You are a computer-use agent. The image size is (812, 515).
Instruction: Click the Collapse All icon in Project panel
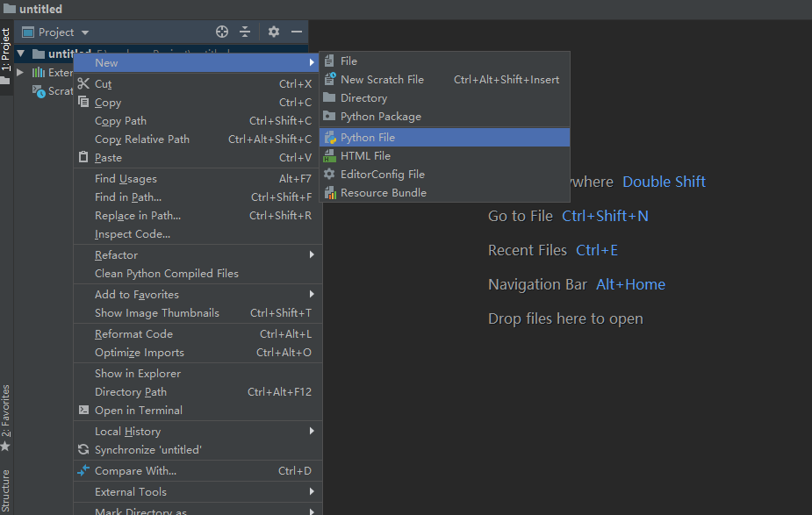coord(245,32)
